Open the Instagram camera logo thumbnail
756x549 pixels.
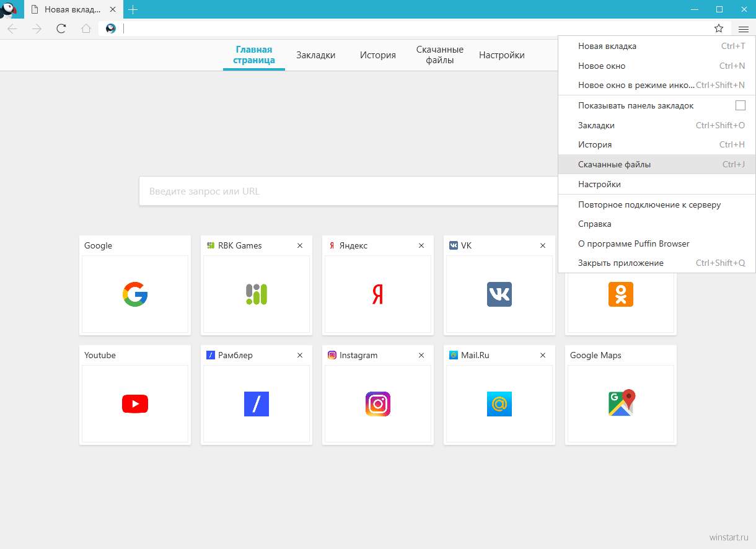(378, 404)
